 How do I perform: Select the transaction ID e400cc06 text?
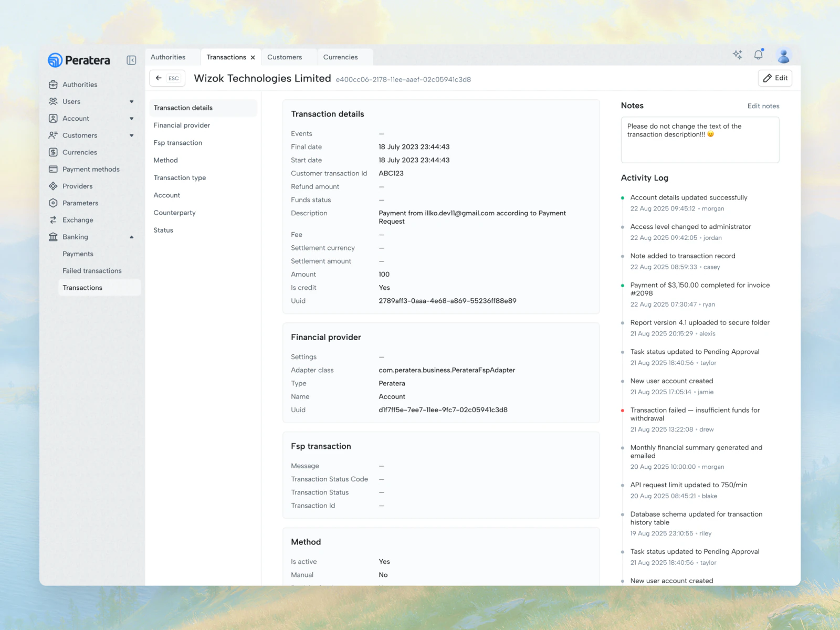point(403,80)
